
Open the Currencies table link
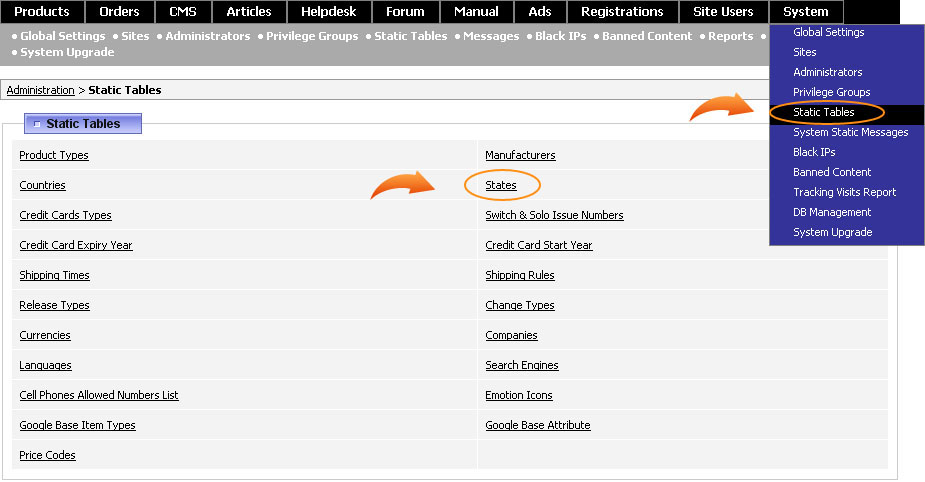[x=45, y=336]
